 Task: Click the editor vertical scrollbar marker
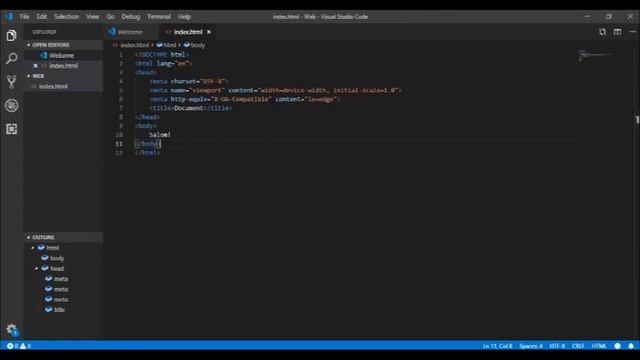click(x=637, y=120)
